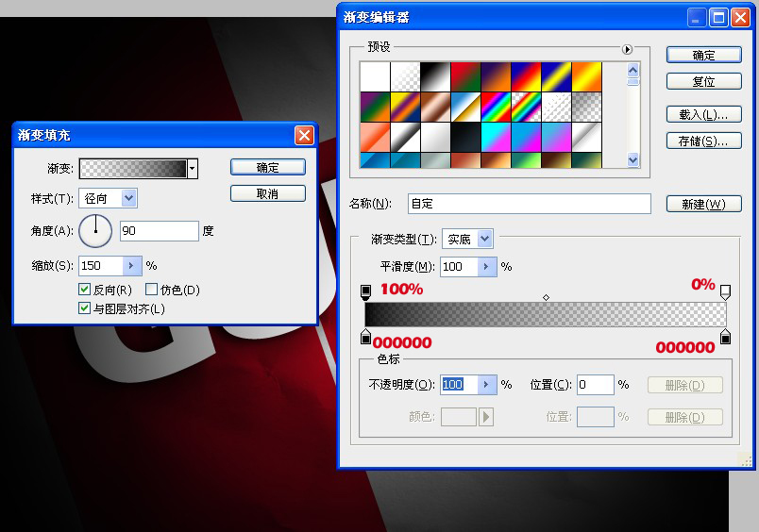Click the right transparent opacity stop

tap(725, 292)
